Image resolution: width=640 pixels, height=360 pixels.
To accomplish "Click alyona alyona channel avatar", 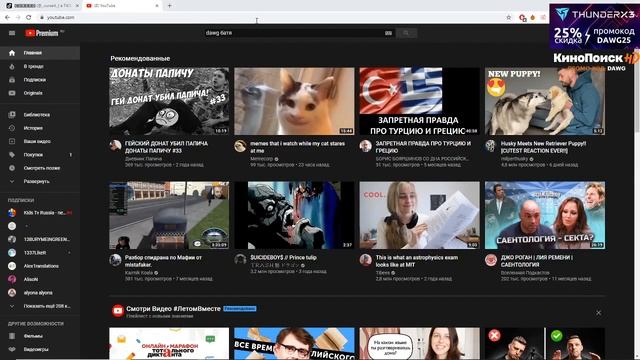I will (12, 293).
